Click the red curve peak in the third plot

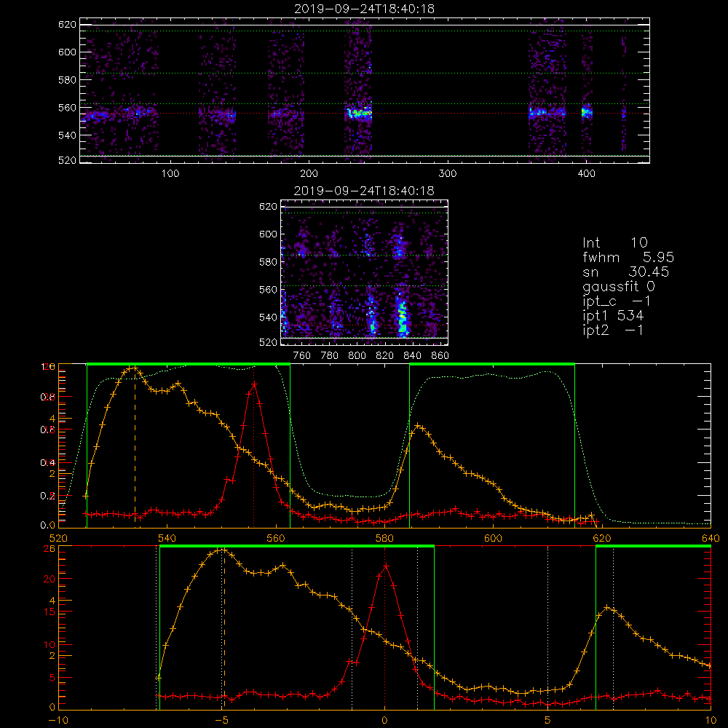coord(254,384)
